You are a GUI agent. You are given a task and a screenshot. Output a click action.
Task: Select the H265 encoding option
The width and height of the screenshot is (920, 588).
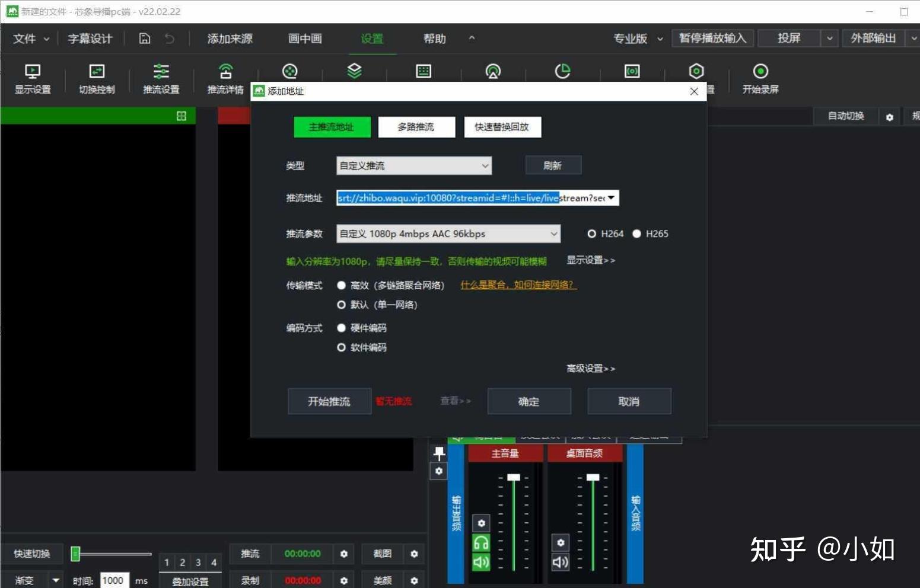click(637, 234)
